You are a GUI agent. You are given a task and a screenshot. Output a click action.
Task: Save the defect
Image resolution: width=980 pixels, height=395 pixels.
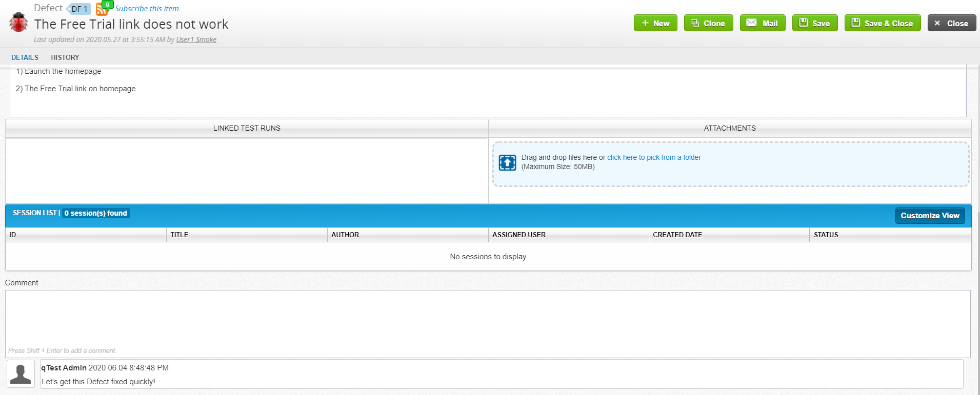(x=815, y=23)
